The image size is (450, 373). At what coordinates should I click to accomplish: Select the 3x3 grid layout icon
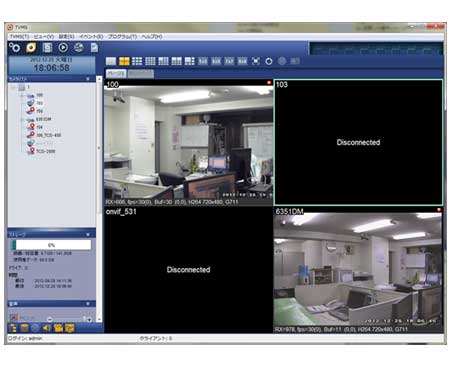point(137,61)
